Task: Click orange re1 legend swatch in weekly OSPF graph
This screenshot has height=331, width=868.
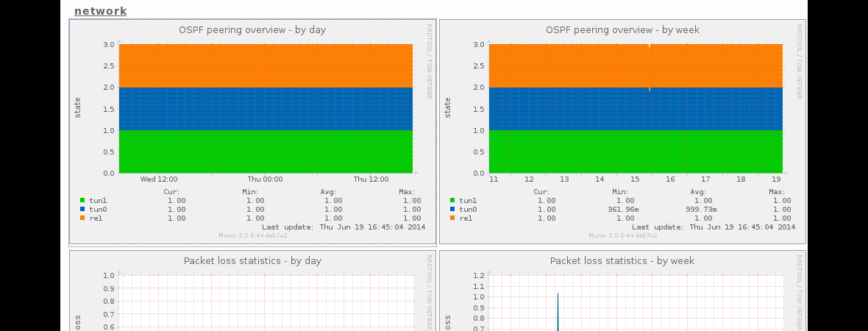Action: point(452,218)
